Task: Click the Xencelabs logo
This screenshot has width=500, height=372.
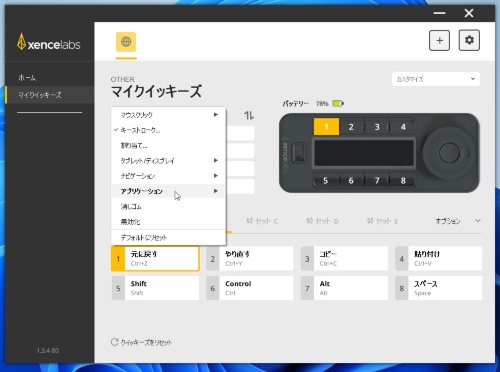Action: 49,42
